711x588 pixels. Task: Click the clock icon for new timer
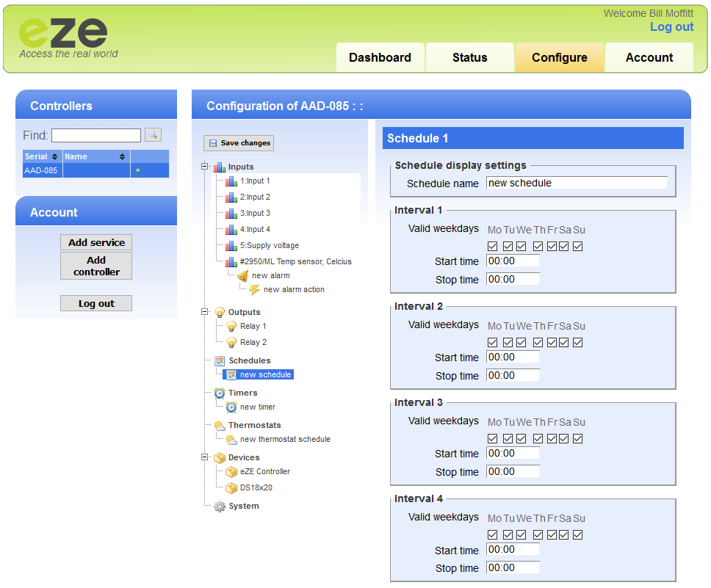231,407
